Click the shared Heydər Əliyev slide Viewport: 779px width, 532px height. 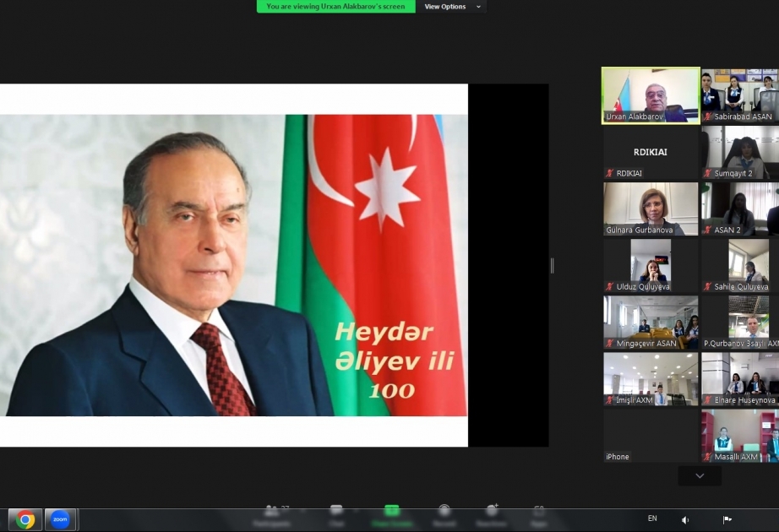point(234,265)
